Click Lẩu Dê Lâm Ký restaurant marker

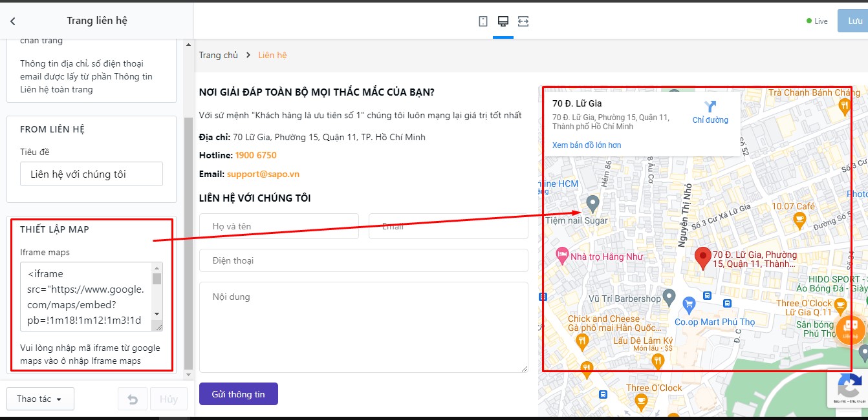tap(658, 361)
